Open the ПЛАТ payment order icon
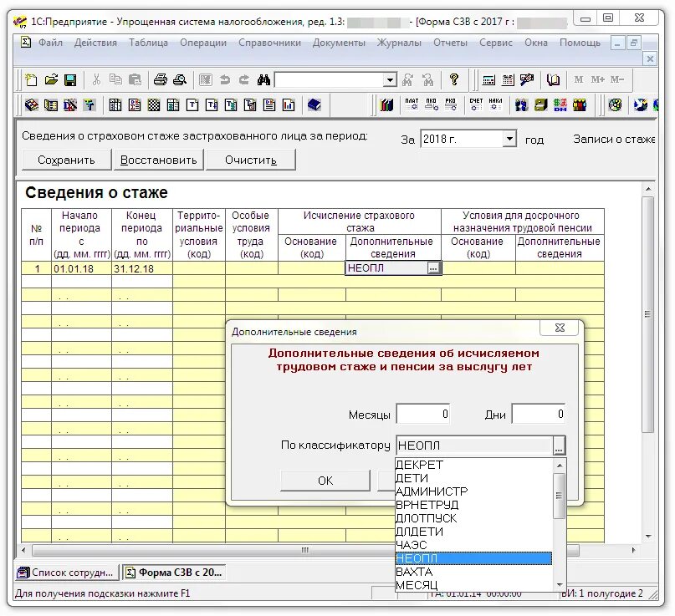Image resolution: width=675 pixels, height=616 pixels. click(x=412, y=104)
